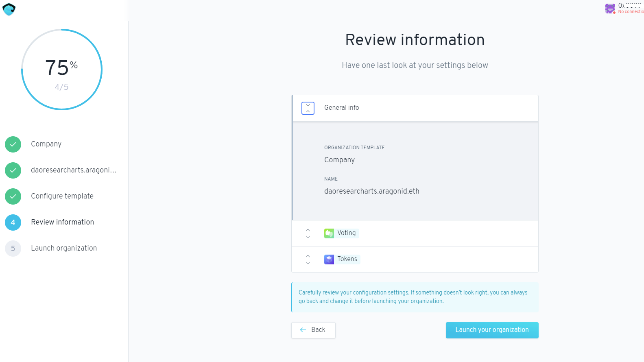Click the wallet account avatar icon

pos(610,9)
